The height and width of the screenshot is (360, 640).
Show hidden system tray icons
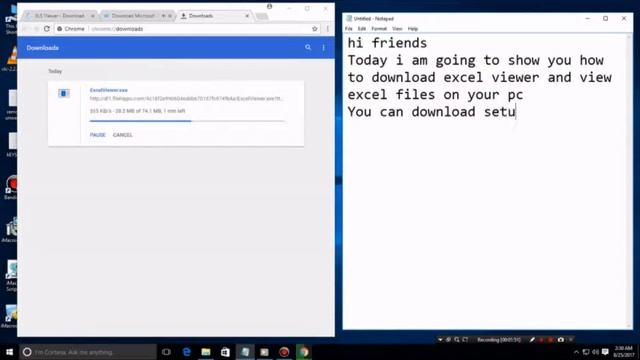click(576, 352)
